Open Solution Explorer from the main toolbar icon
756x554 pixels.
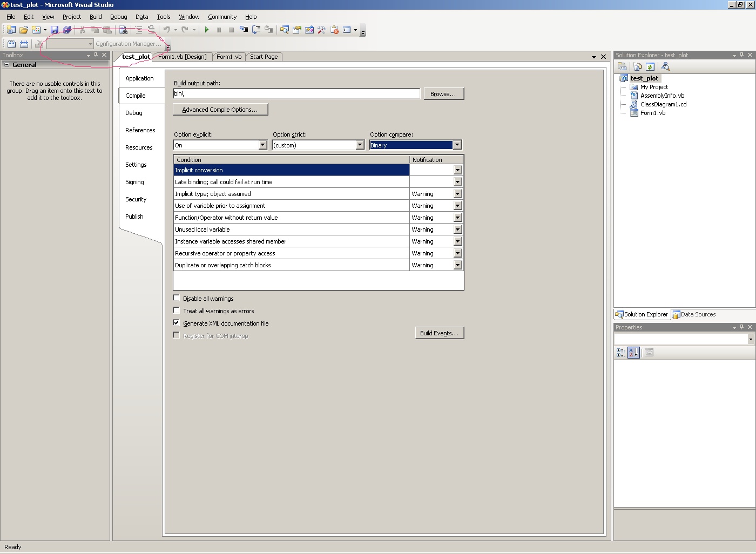284,30
